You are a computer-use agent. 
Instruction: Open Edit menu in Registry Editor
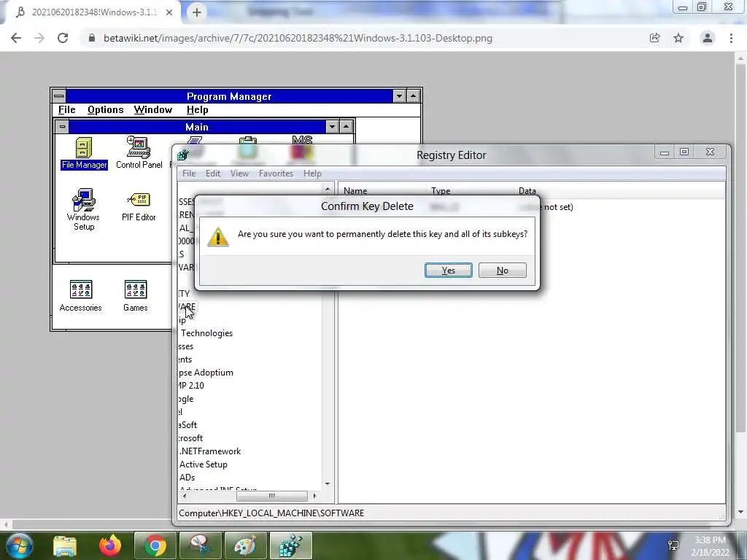212,174
